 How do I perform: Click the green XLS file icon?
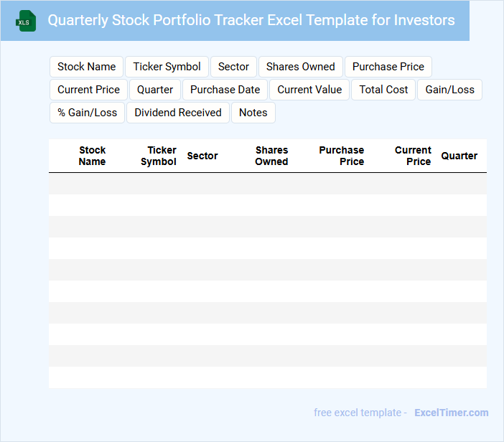click(x=26, y=21)
